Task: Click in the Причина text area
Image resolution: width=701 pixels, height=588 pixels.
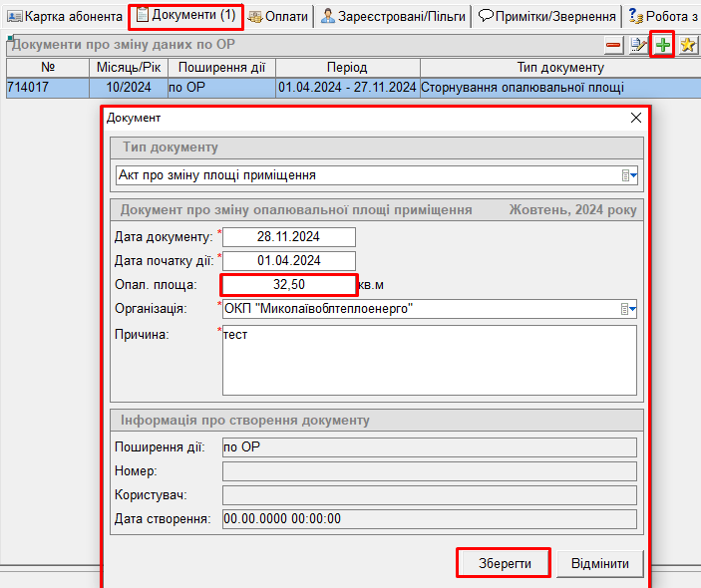Action: coord(429,360)
